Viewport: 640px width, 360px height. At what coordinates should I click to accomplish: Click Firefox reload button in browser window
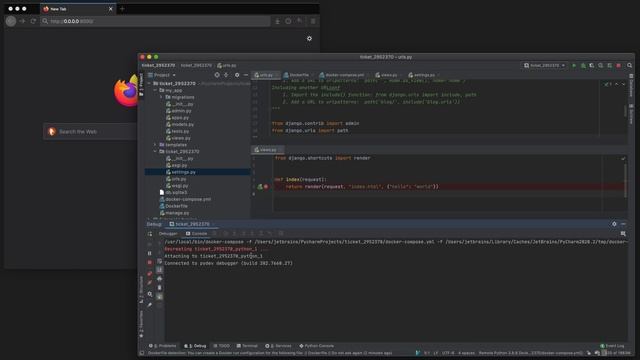tap(33, 21)
